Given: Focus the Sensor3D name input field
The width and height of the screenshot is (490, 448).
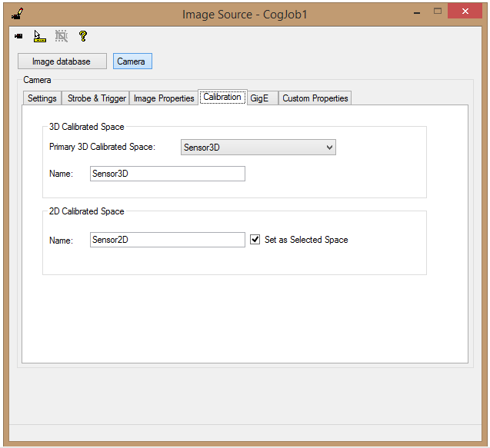Looking at the screenshot, I should tap(168, 174).
